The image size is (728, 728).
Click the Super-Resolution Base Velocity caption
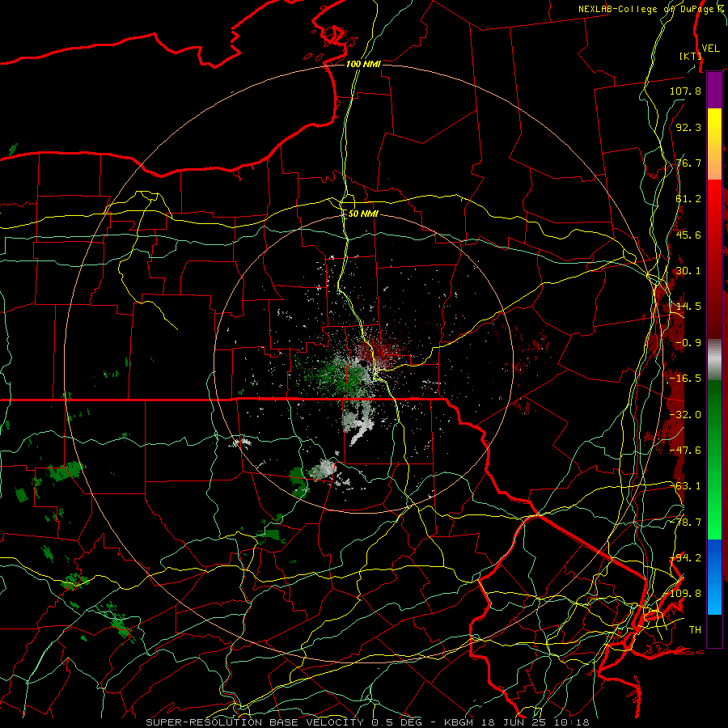[x=368, y=722]
